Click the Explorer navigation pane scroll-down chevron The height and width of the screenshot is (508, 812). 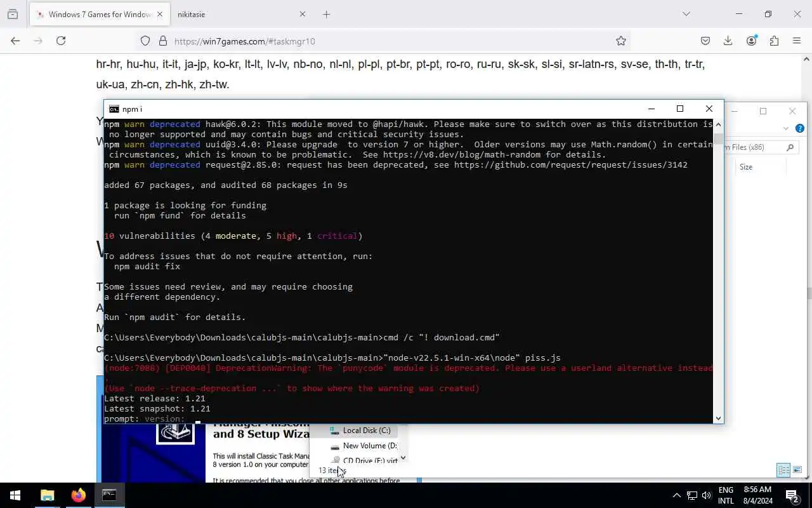(403, 458)
